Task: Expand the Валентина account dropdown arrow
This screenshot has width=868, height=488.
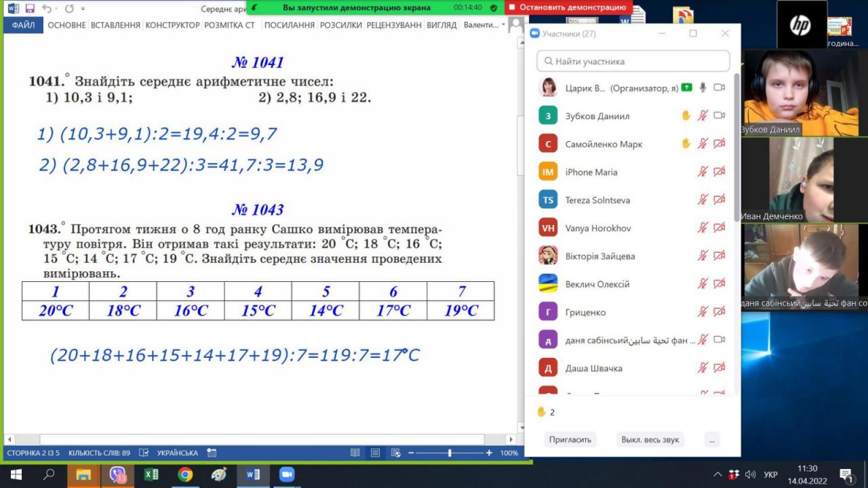Action: 503,25
